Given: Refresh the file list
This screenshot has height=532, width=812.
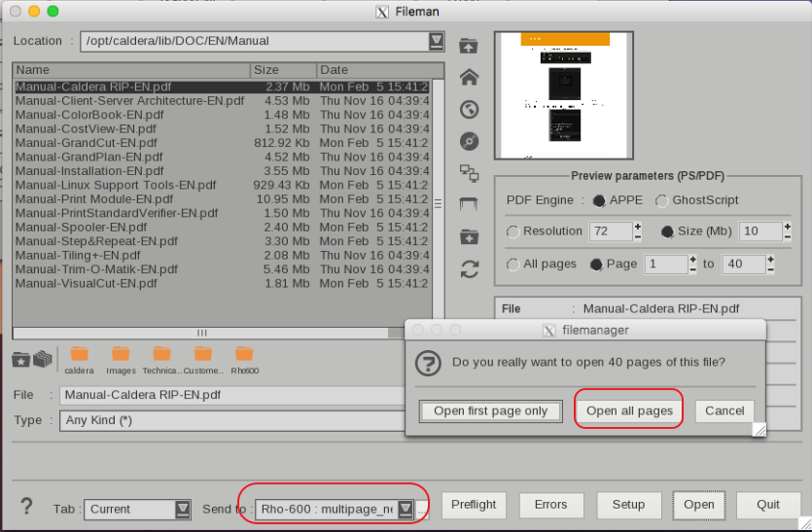Looking at the screenshot, I should pos(469,268).
